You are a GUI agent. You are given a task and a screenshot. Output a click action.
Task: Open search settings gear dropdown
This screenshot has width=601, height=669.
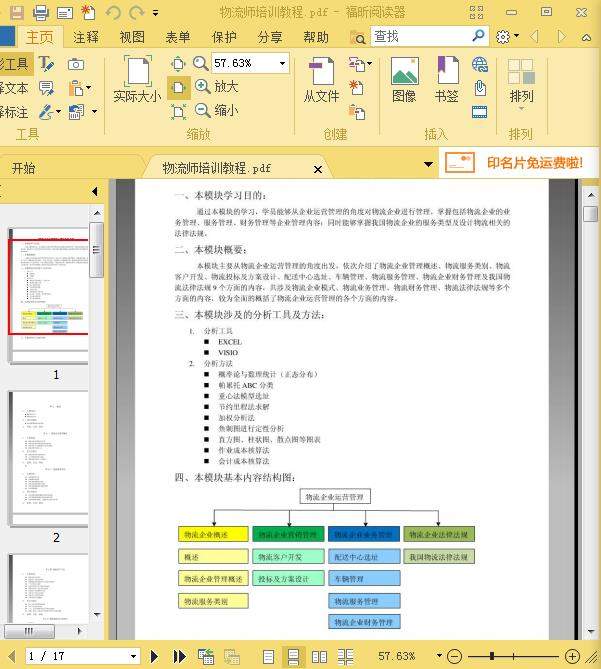507,37
